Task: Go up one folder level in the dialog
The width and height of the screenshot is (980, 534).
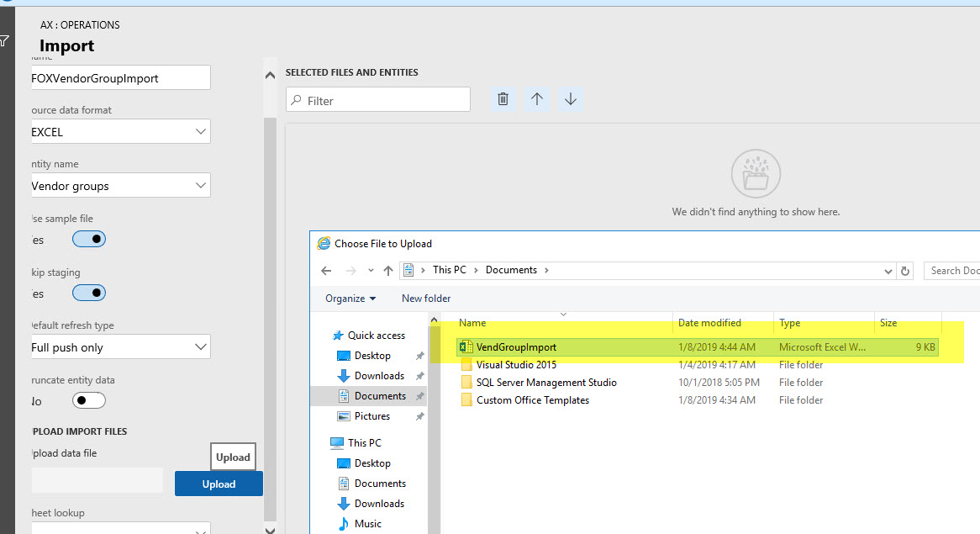Action: (x=387, y=270)
